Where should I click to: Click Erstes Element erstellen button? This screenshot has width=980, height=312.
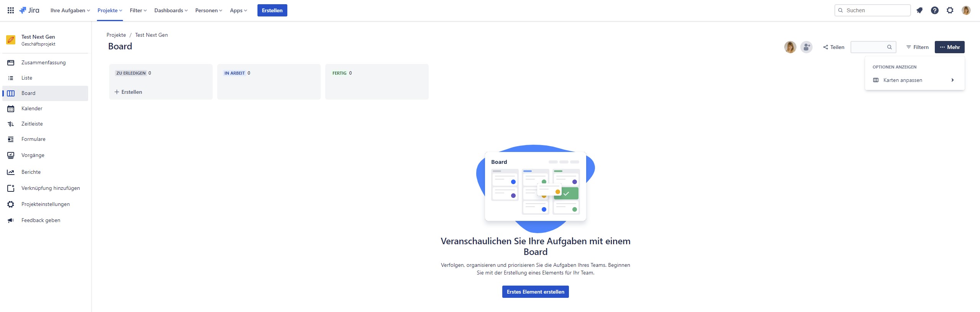tap(536, 292)
